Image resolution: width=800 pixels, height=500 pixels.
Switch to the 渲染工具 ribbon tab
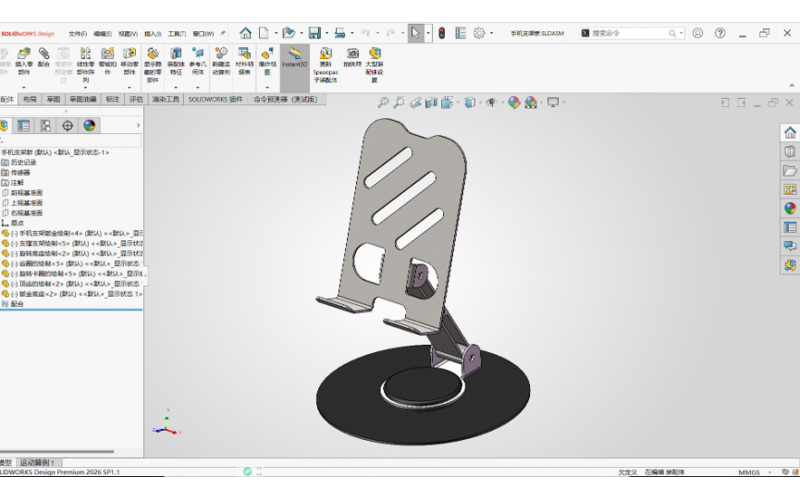pos(165,99)
